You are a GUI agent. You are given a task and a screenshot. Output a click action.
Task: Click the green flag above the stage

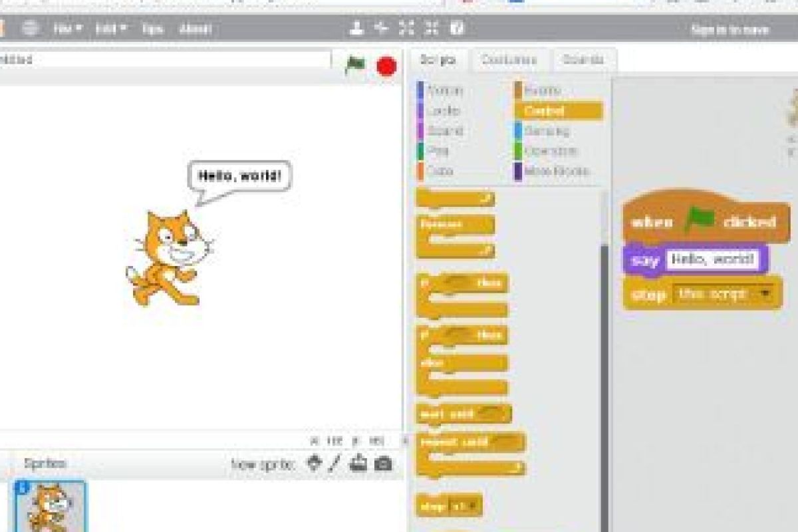(x=355, y=65)
